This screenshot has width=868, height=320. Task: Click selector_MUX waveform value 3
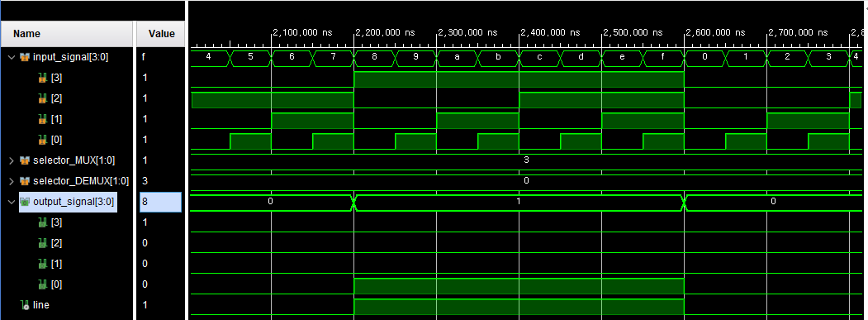point(526,160)
